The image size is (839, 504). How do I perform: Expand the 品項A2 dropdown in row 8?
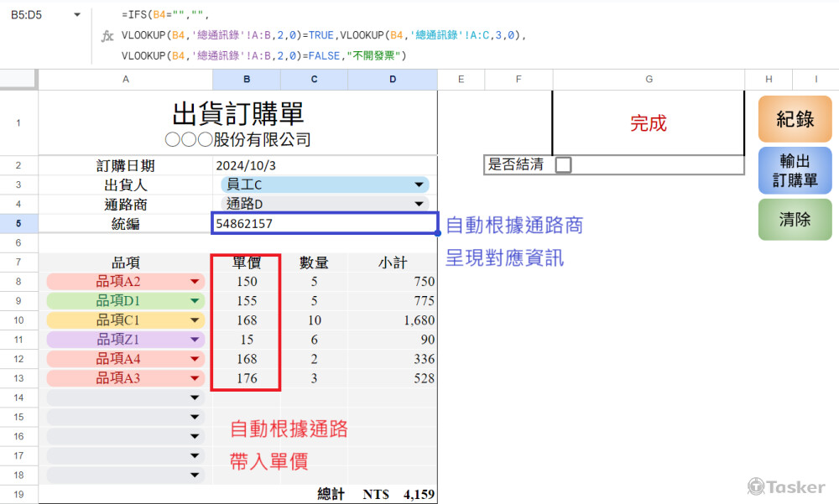coord(195,282)
